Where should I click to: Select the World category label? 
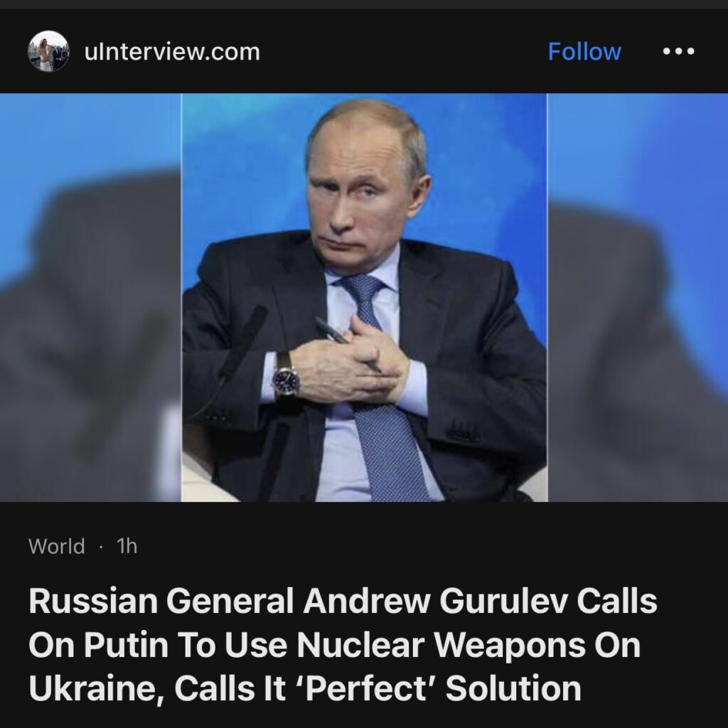click(x=57, y=546)
